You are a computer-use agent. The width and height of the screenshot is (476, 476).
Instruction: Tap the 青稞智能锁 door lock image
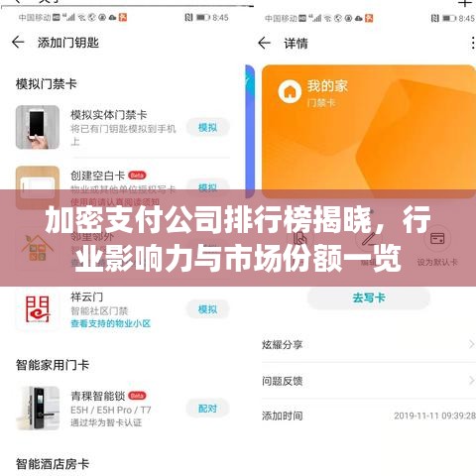point(38,409)
